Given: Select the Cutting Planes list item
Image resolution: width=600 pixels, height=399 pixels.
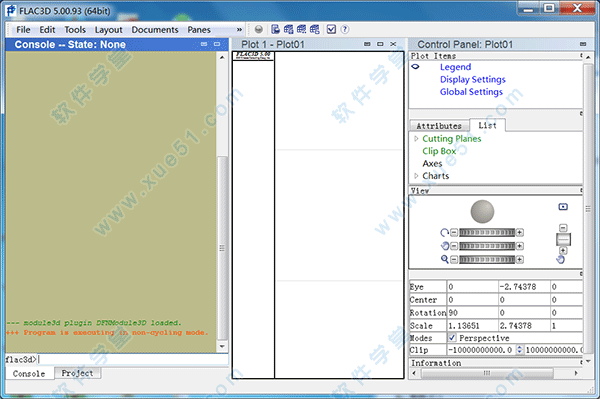Looking at the screenshot, I should pyautogui.click(x=452, y=138).
